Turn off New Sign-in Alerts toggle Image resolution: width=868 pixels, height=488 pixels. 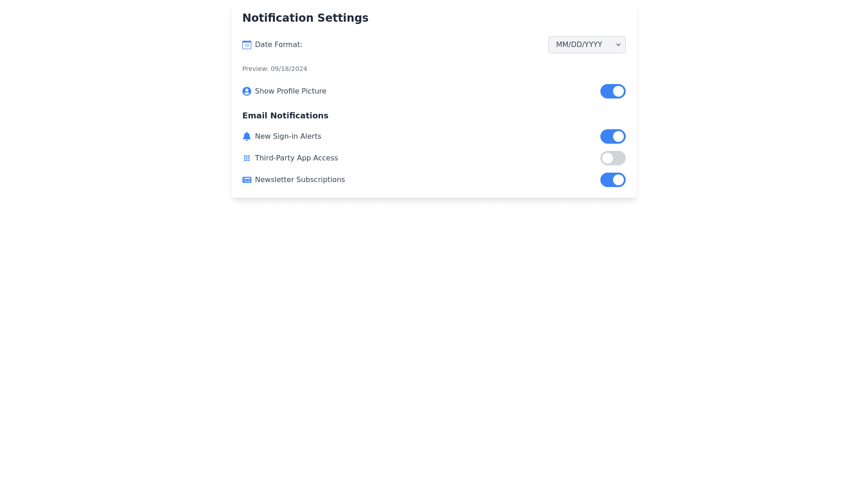613,136
